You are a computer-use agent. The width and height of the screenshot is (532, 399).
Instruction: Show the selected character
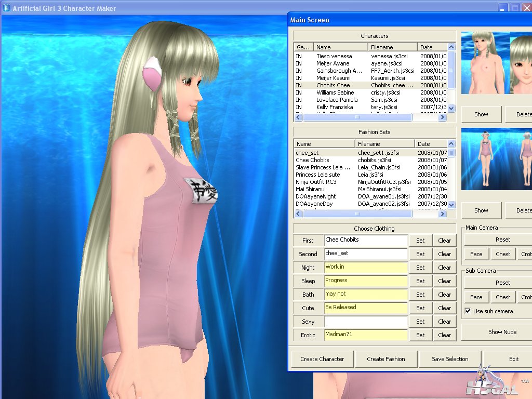click(x=481, y=114)
